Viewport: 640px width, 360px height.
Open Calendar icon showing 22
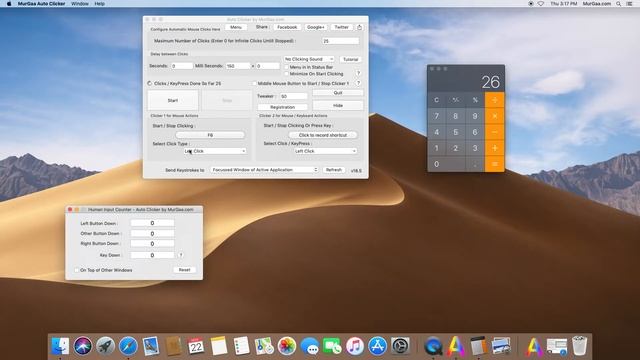click(196, 346)
